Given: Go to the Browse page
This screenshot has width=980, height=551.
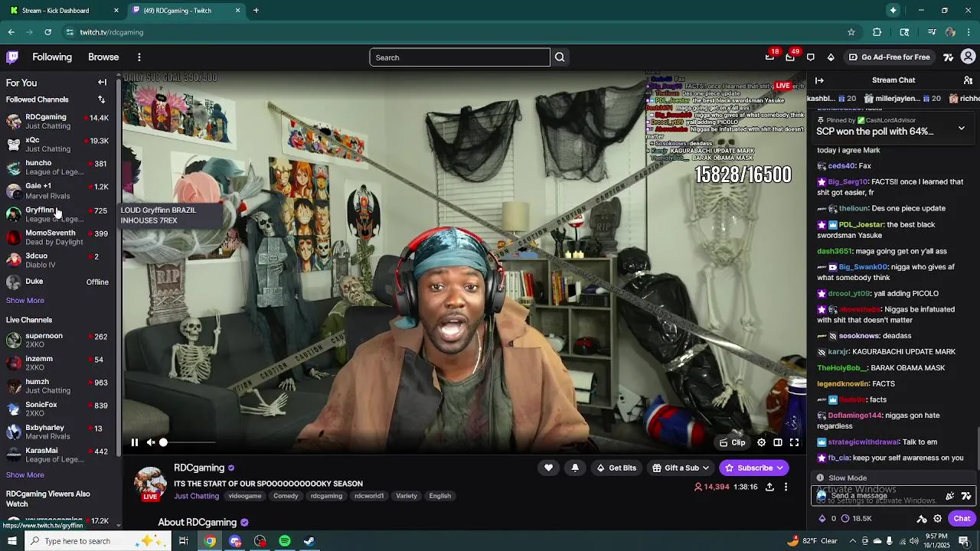Looking at the screenshot, I should point(103,57).
